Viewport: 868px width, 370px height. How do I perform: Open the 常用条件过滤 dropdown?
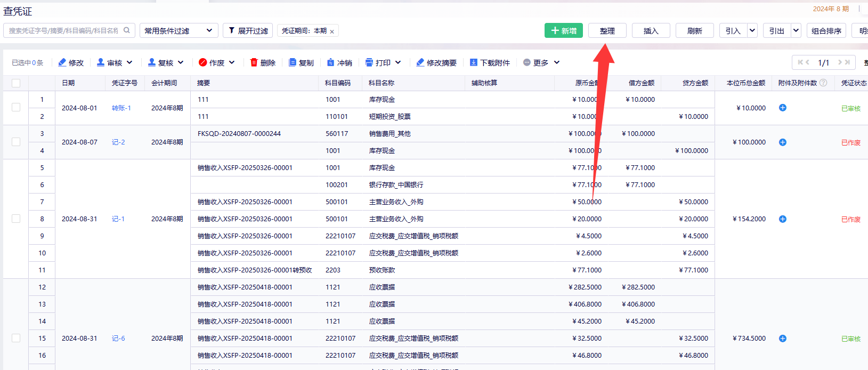click(x=179, y=30)
